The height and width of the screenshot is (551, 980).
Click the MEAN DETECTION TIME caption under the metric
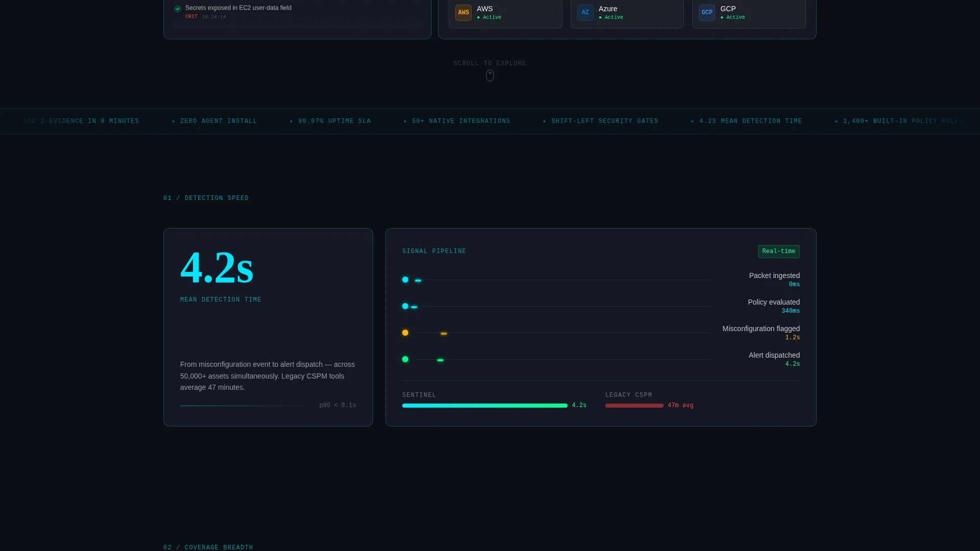pyautogui.click(x=220, y=299)
